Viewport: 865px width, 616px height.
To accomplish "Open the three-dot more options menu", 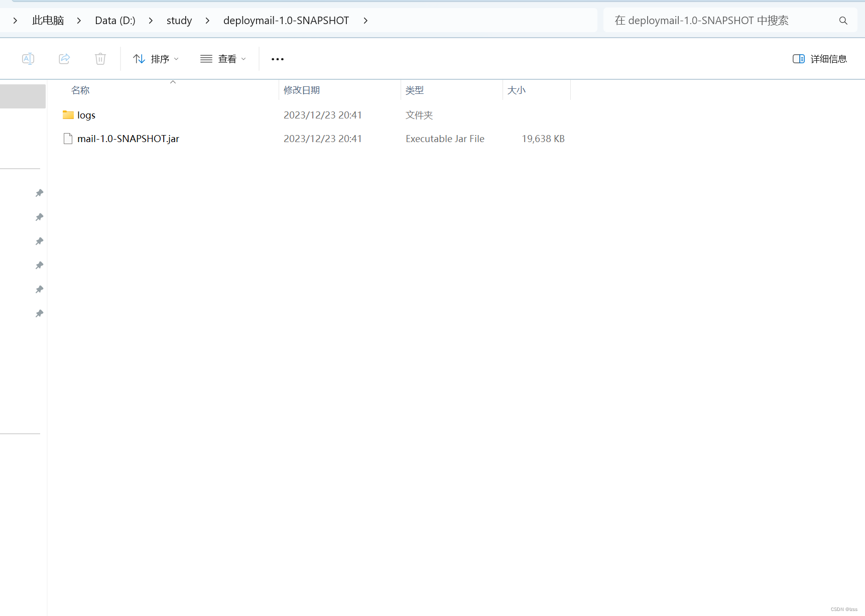I will point(278,59).
